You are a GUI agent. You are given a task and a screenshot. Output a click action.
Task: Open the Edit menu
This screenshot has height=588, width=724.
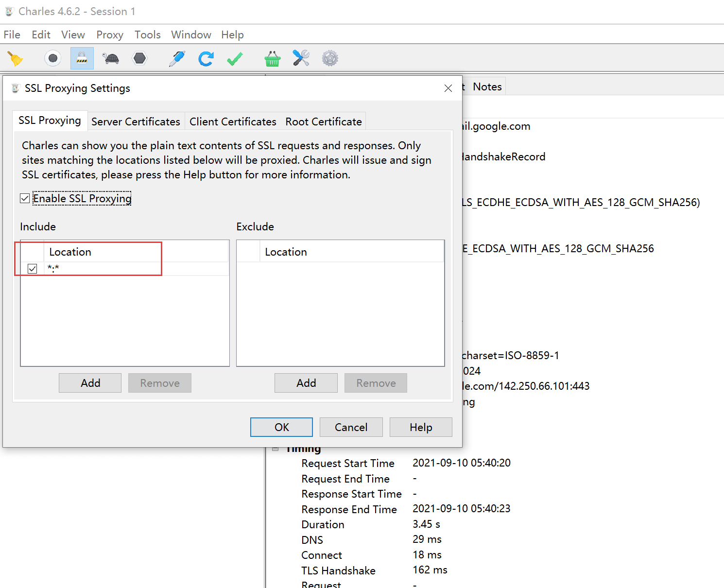pos(41,35)
